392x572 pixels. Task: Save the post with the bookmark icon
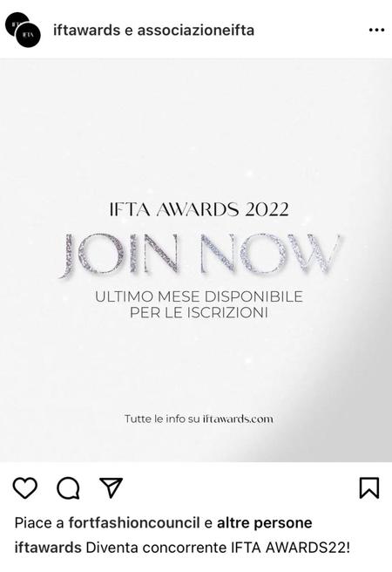[369, 487]
